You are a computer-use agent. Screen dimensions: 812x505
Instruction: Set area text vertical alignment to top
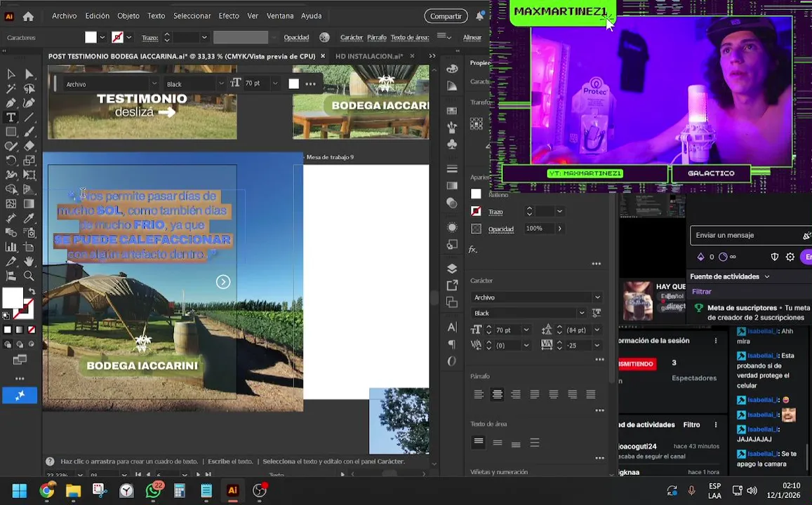479,442
